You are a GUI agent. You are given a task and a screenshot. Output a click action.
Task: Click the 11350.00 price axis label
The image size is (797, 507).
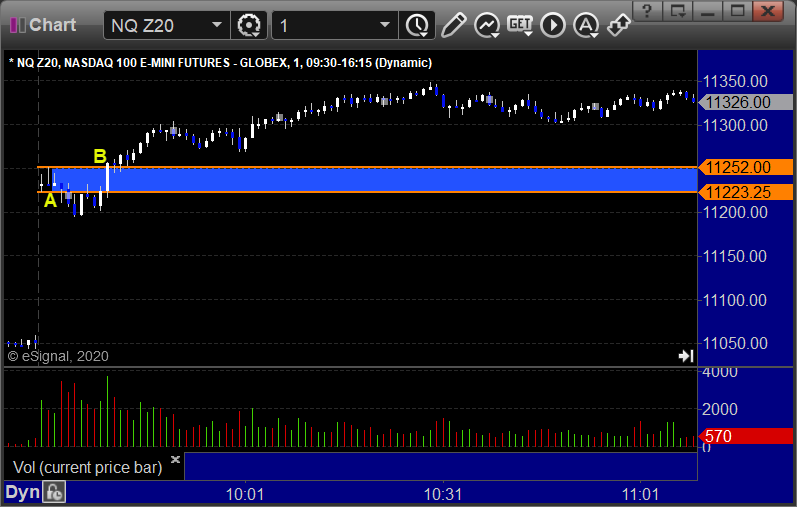[x=735, y=81]
